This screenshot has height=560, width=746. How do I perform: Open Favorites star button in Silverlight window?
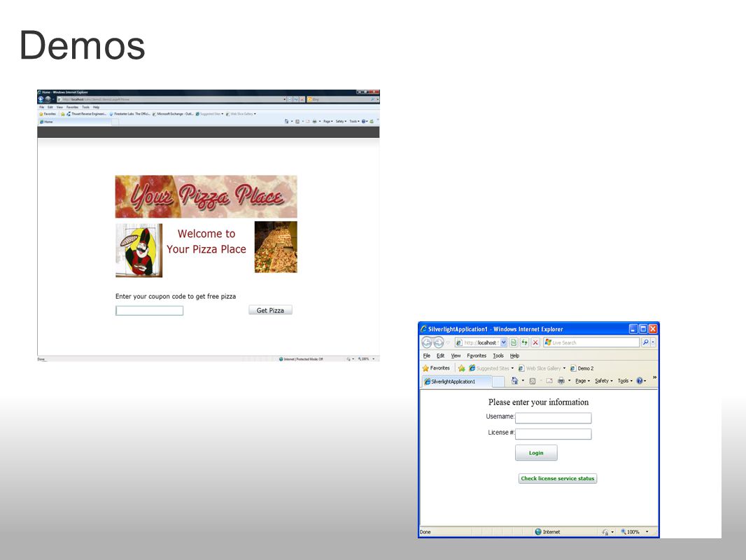pos(436,367)
